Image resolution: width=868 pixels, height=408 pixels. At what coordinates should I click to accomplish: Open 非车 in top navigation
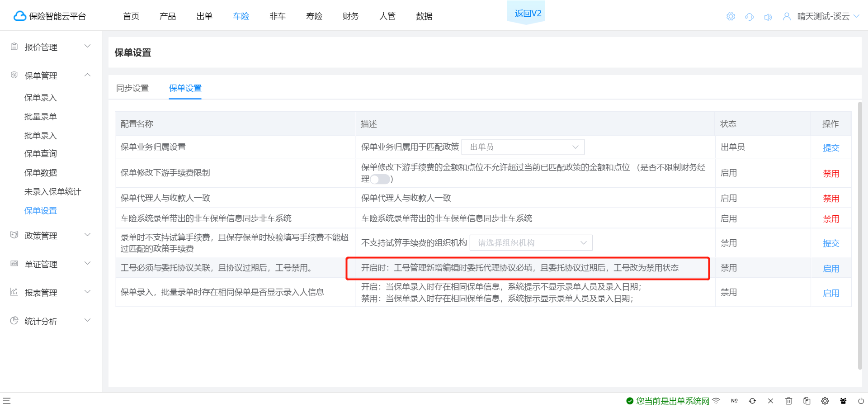278,16
